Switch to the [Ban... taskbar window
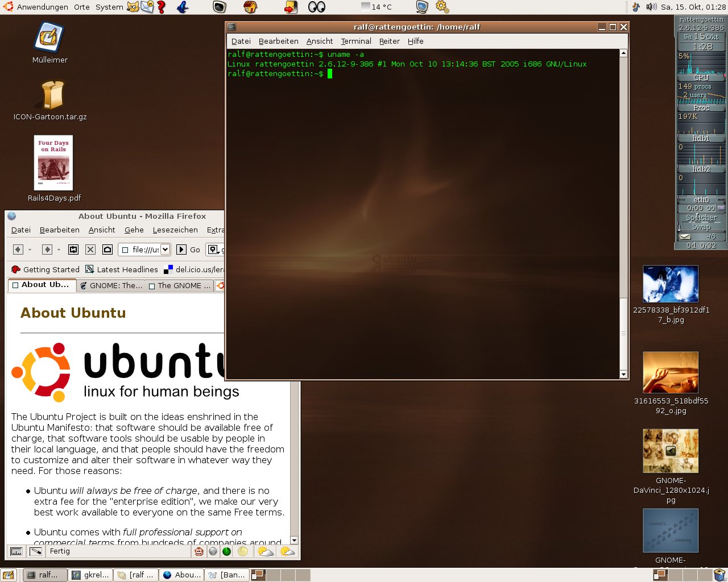 click(x=227, y=575)
